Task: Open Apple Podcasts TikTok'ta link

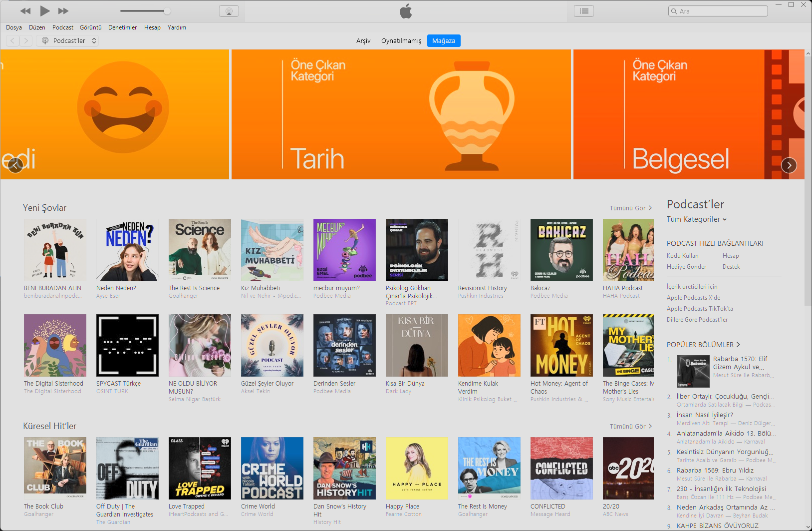Action: (x=700, y=309)
